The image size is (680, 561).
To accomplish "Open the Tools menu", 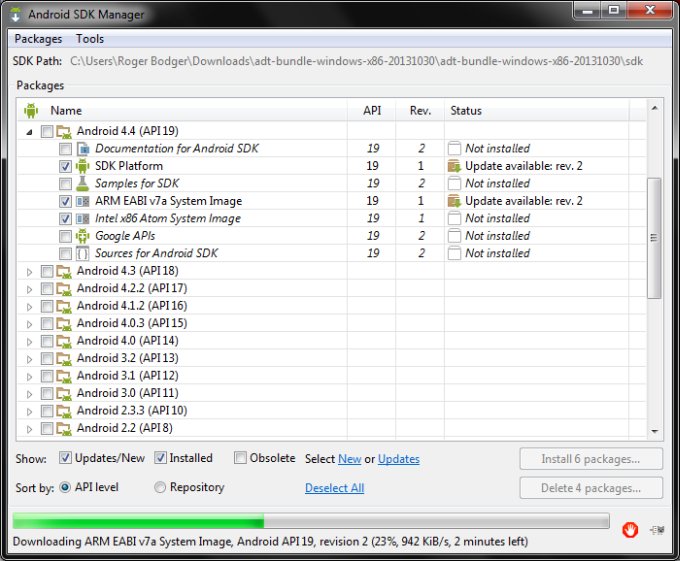I will tap(90, 39).
